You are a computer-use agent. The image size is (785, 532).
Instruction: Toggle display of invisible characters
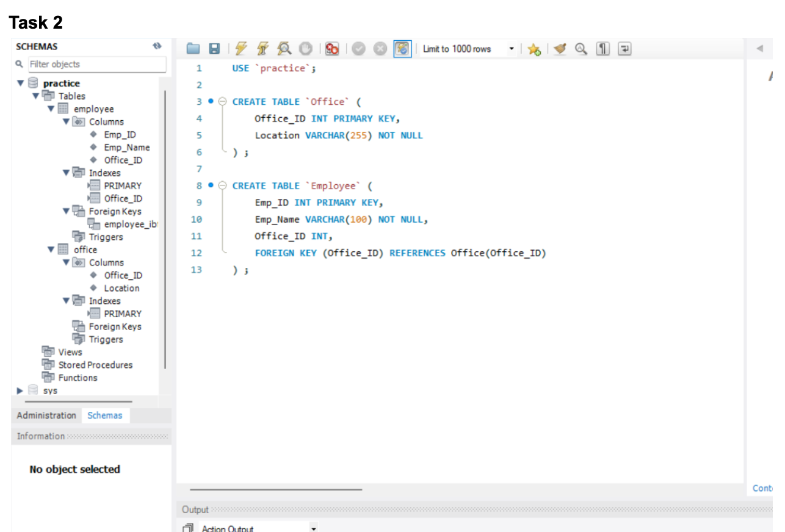pyautogui.click(x=602, y=49)
